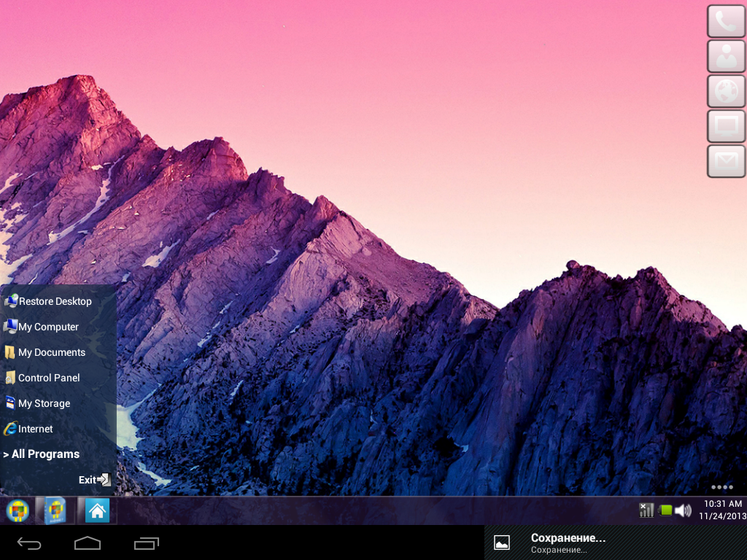Viewport: 747px width, 560px height.
Task: Open My Documents from start menu
Action: click(x=58, y=352)
